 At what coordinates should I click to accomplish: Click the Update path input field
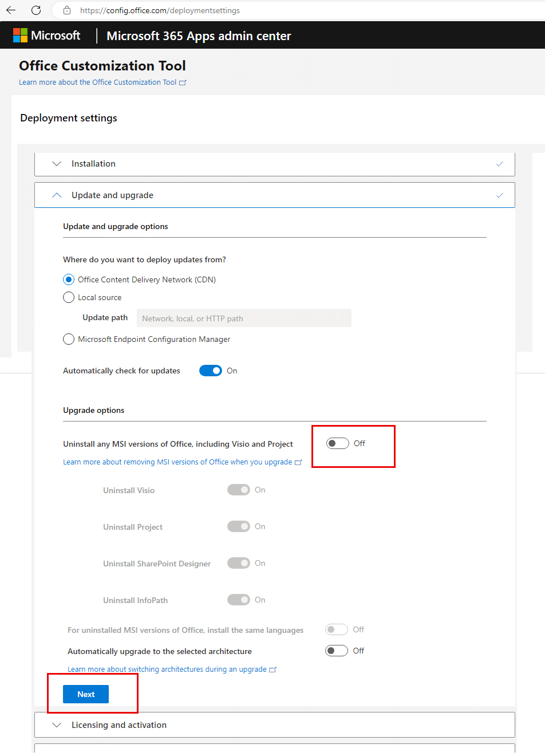coord(244,318)
